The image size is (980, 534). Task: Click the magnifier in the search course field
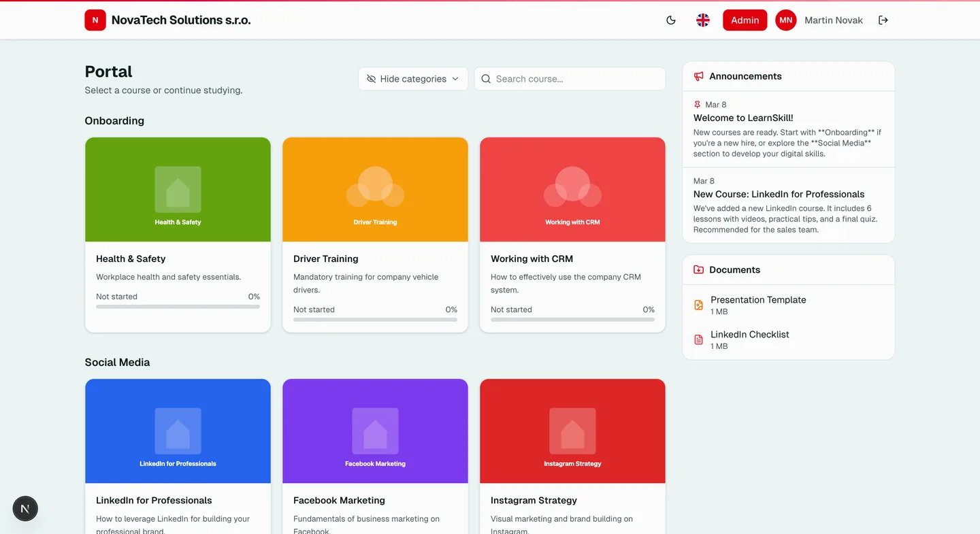[x=485, y=79]
